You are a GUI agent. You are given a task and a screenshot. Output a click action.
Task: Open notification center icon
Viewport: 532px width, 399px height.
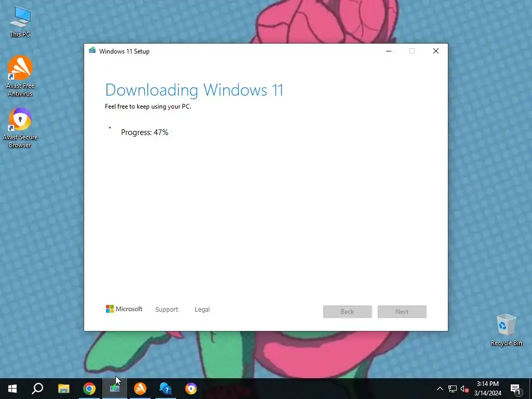click(x=515, y=389)
